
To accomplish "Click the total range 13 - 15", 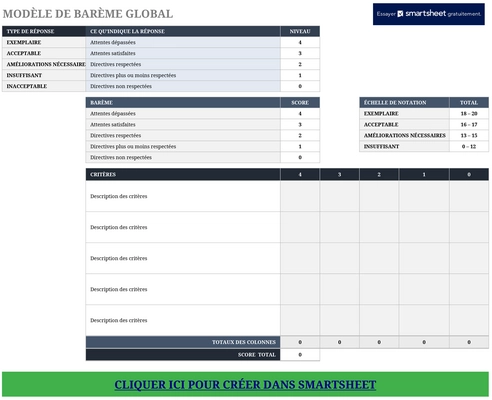I will click(469, 136).
